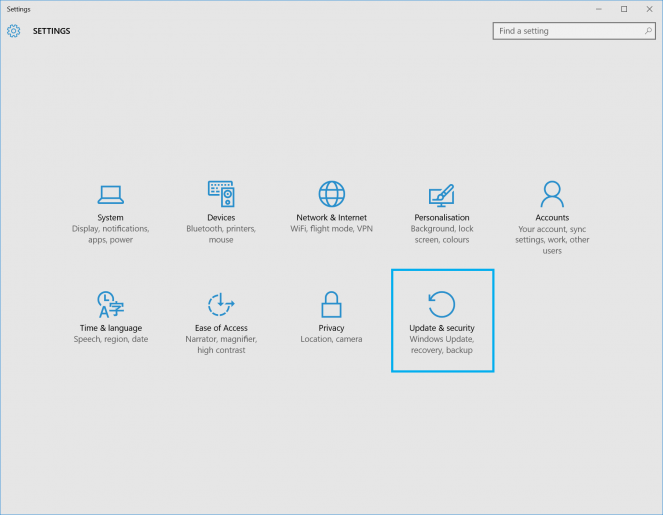Screen dimensions: 663x515
Task: Click the Network & Internet label
Action: (x=332, y=217)
